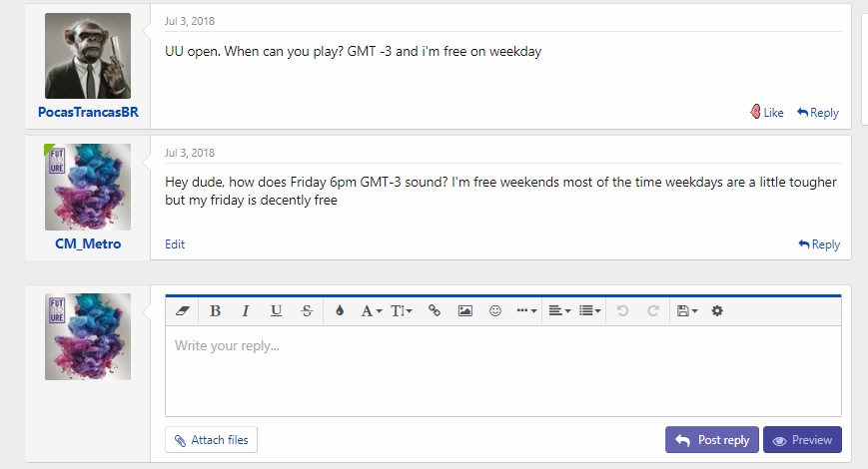868x469 pixels.
Task: Open the smilies emoji picker
Action: point(494,310)
